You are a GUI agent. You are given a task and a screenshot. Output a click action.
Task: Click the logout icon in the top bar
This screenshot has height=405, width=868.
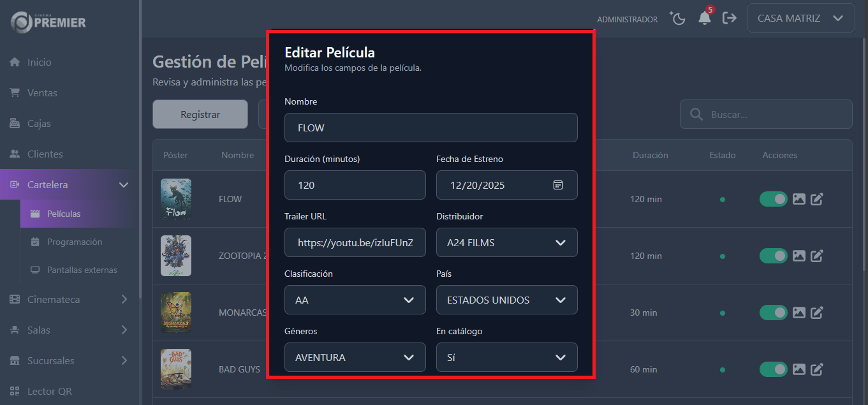pos(730,18)
